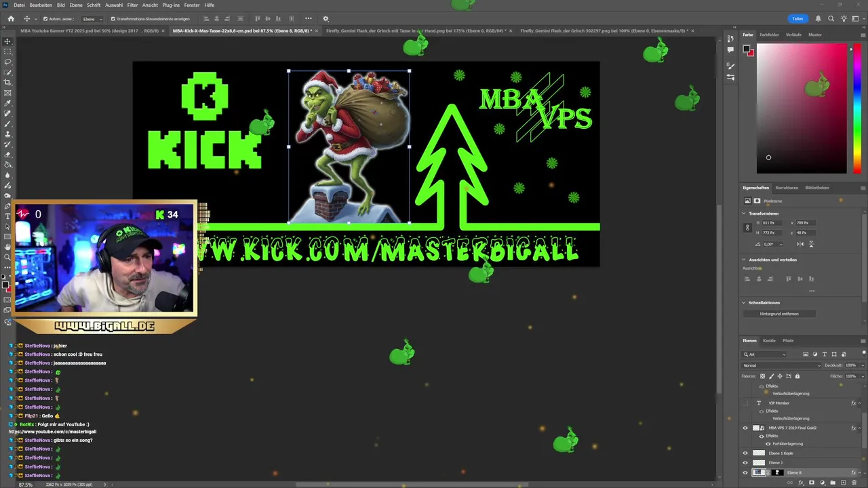Select the Ebene 8 layer mask thumbnail
This screenshot has width=868, height=488.
coord(777,472)
